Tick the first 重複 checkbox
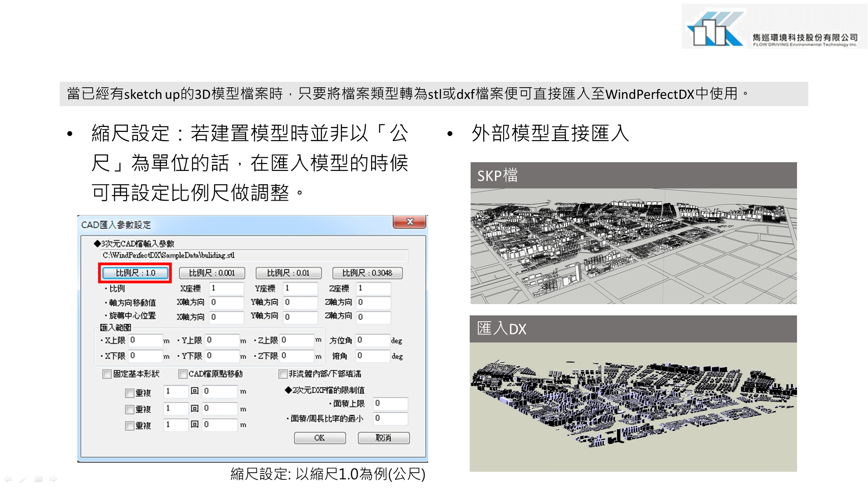 click(x=130, y=393)
